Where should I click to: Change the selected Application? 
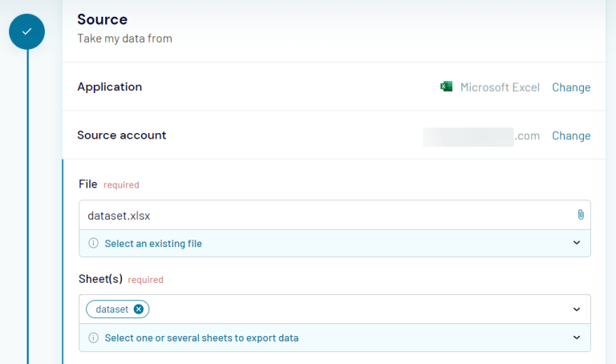[570, 87]
